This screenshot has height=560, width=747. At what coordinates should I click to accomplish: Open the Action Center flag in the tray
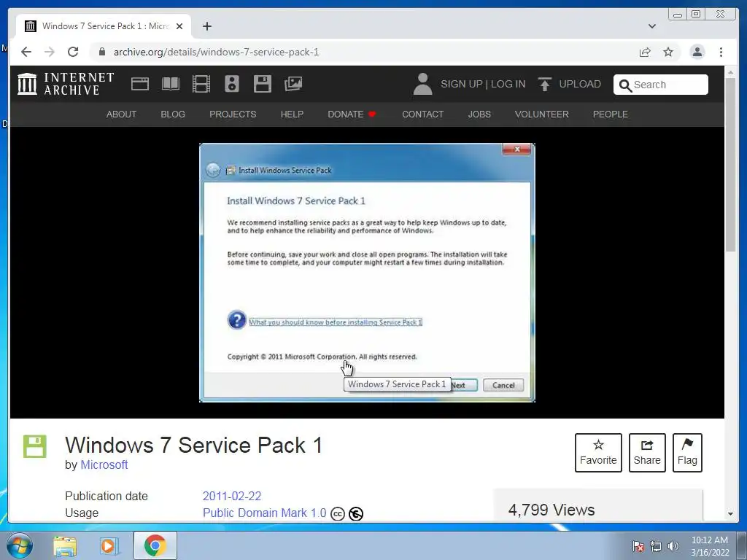click(638, 546)
